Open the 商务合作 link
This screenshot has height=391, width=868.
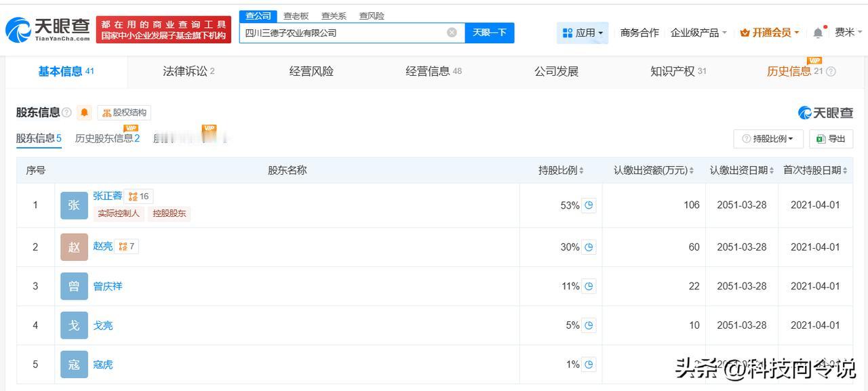tap(639, 33)
